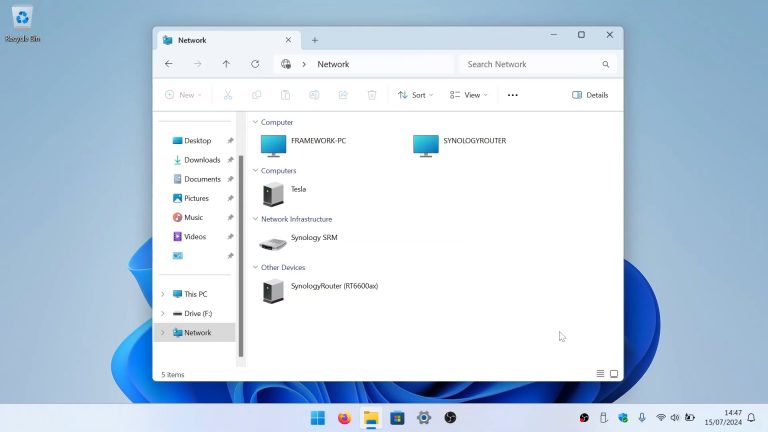The width and height of the screenshot is (768, 432).
Task: Click the navigation pane scrollbar
Action: coord(240,255)
